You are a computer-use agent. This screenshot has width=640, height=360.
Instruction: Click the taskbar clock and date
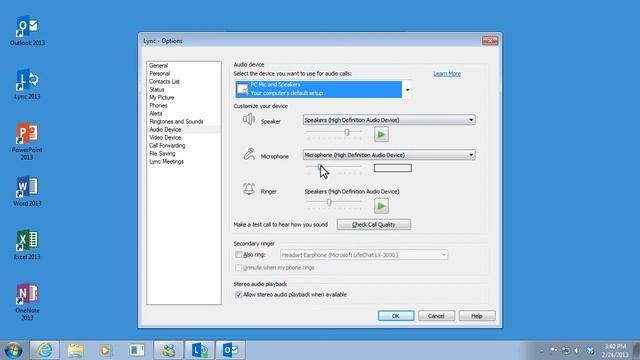pyautogui.click(x=614, y=351)
